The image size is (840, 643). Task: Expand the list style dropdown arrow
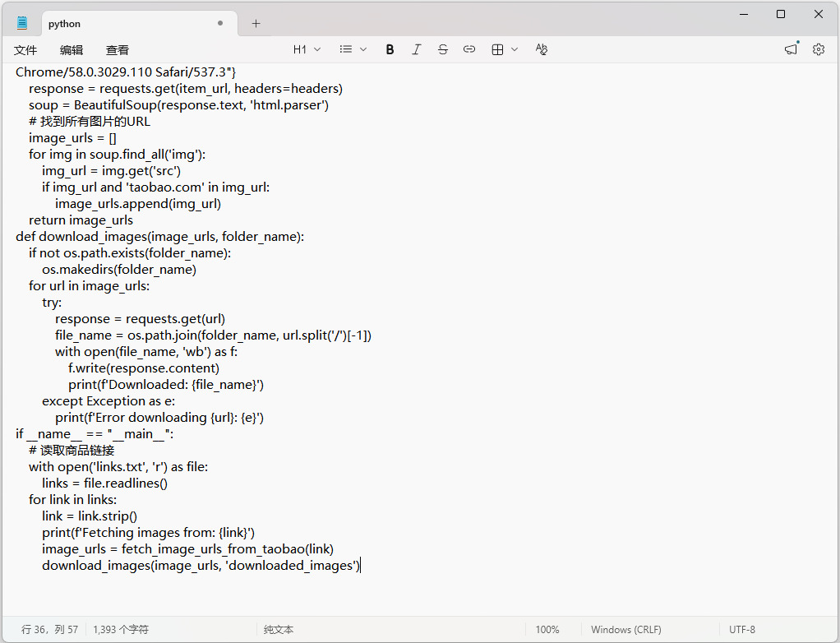click(363, 49)
